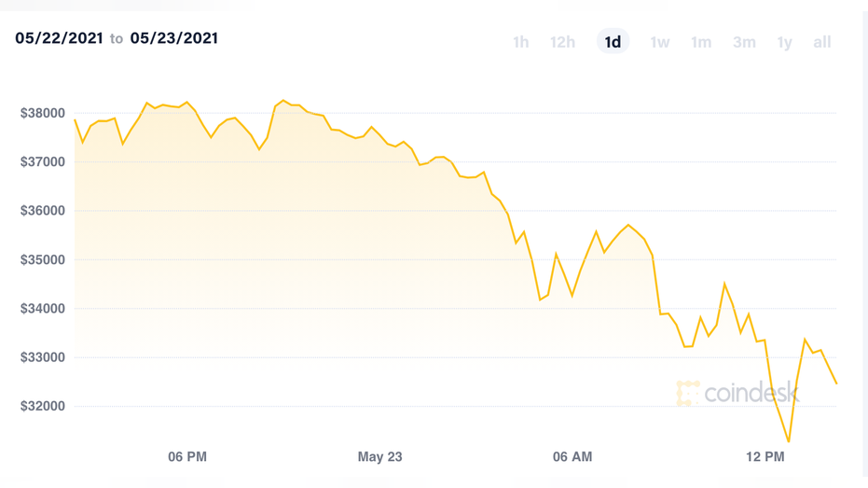
Task: Switch chart to 1w range
Action: (659, 42)
